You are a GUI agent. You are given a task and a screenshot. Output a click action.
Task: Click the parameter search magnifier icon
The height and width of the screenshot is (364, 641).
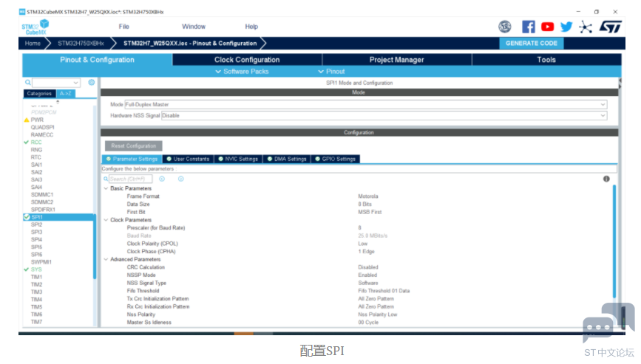(106, 179)
